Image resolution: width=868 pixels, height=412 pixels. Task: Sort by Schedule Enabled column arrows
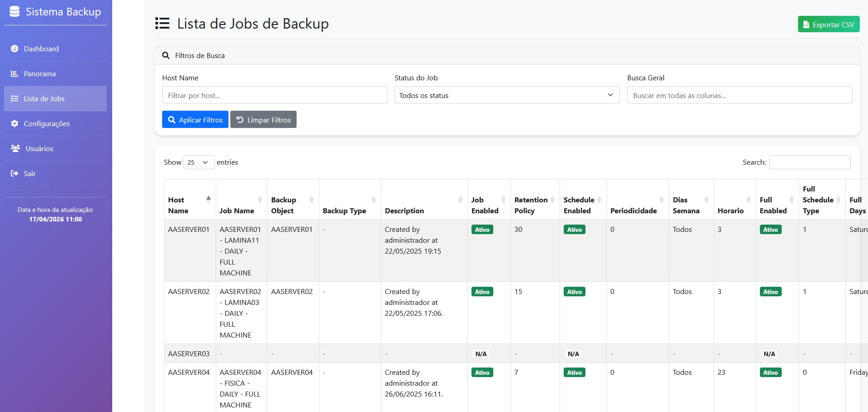pos(600,200)
